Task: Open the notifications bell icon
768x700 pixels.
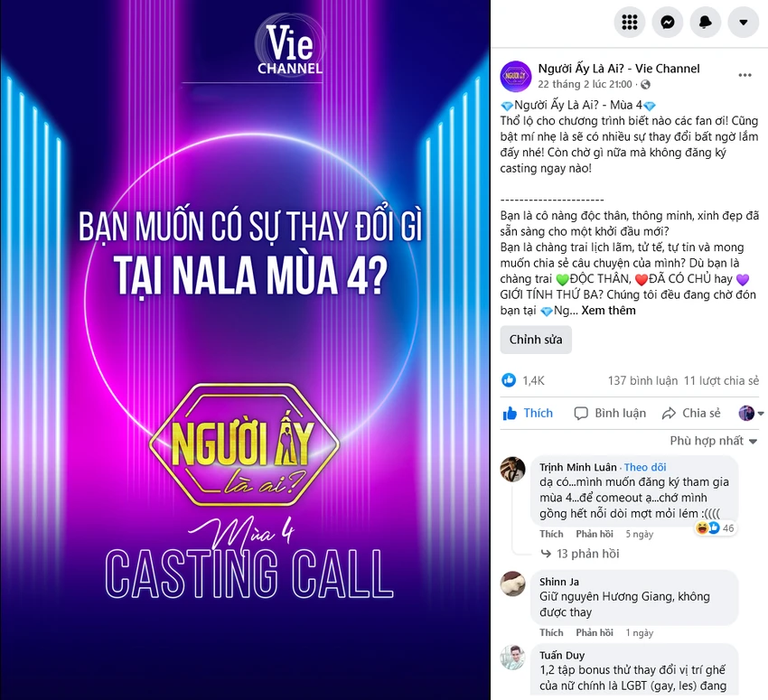Action: point(706,22)
